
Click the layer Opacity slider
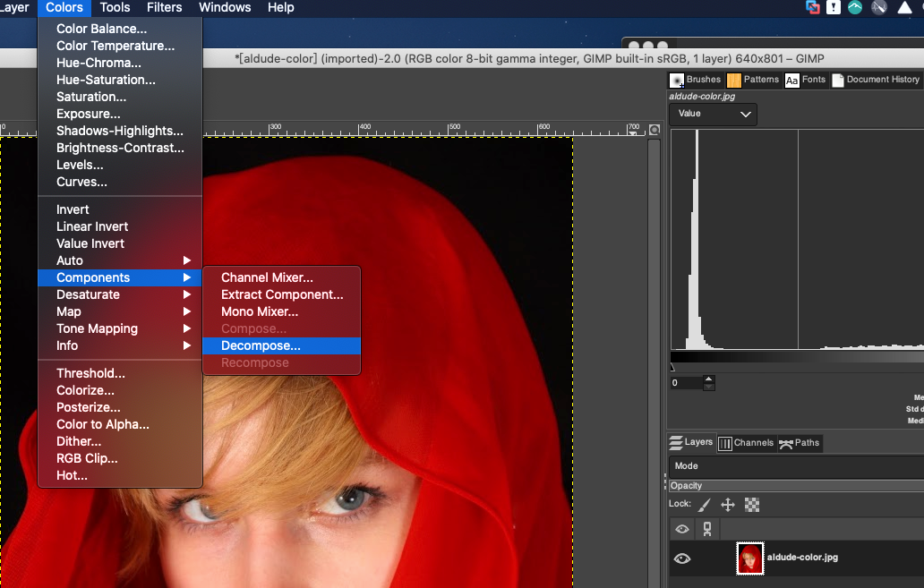tap(796, 486)
